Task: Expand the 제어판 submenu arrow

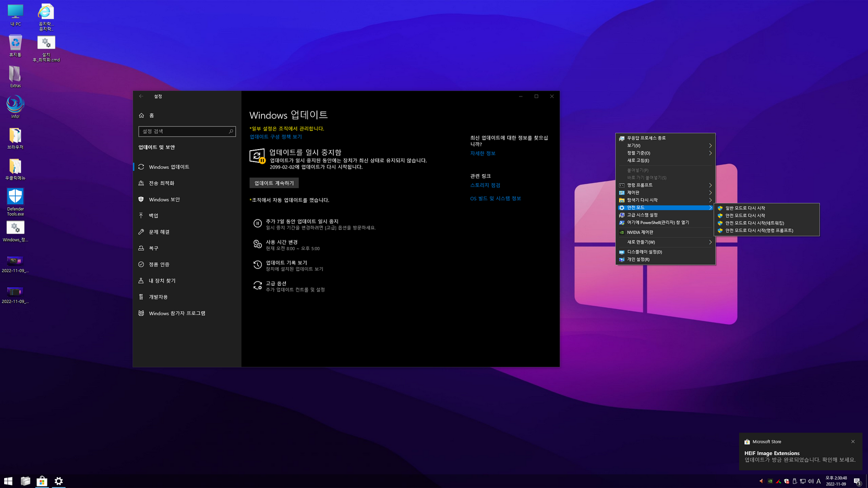Action: 710,192
